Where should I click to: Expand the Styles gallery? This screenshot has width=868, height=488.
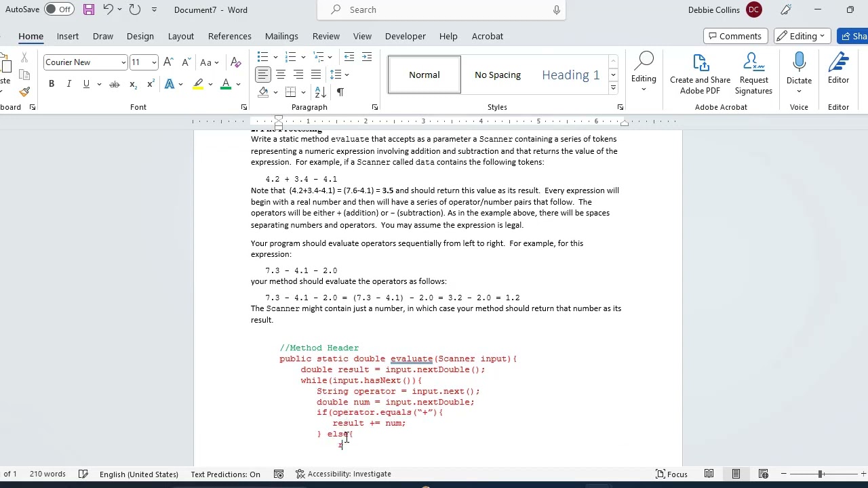pyautogui.click(x=613, y=88)
